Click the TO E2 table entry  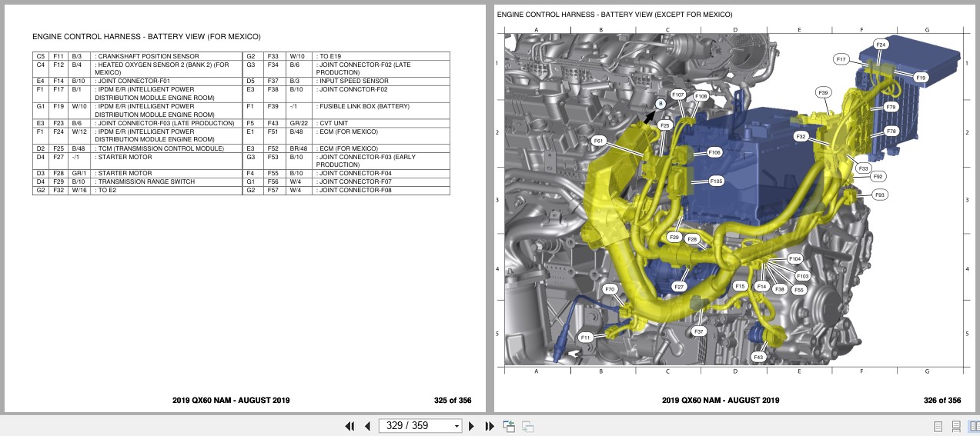tap(105, 190)
